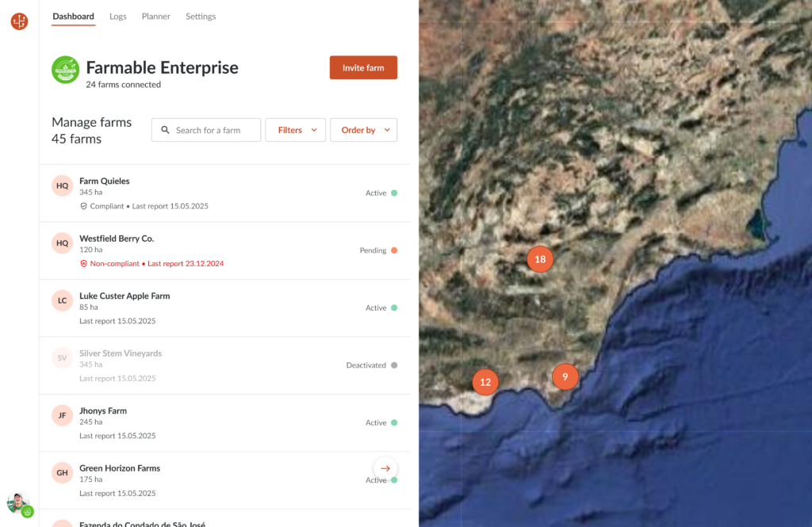Click the Invite farm button

click(x=363, y=68)
